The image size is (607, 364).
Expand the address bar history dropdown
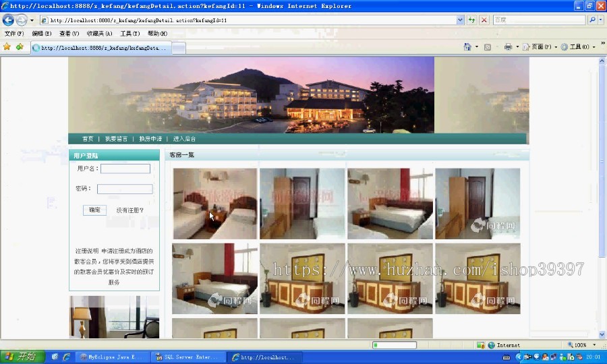pos(460,20)
